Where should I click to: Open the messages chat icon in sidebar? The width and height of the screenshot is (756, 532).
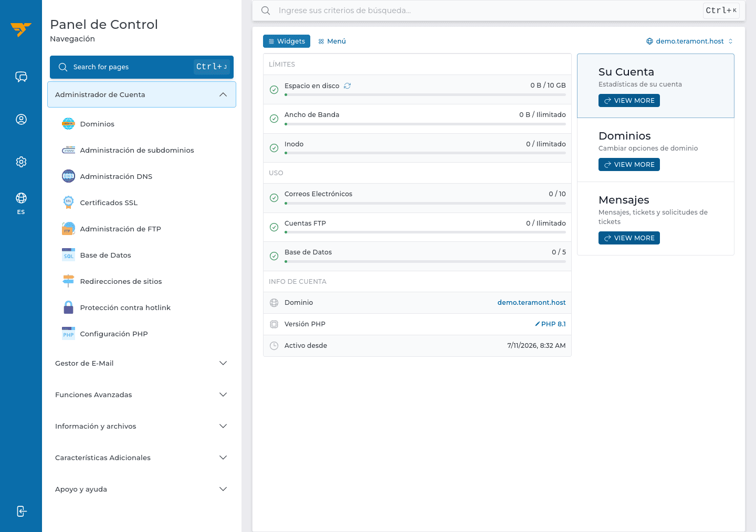click(21, 77)
